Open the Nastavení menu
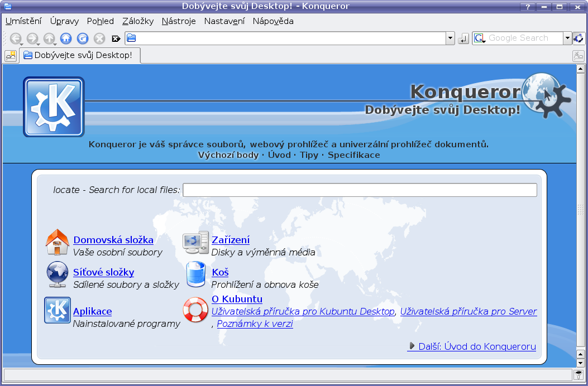The image size is (588, 386). coord(224,21)
